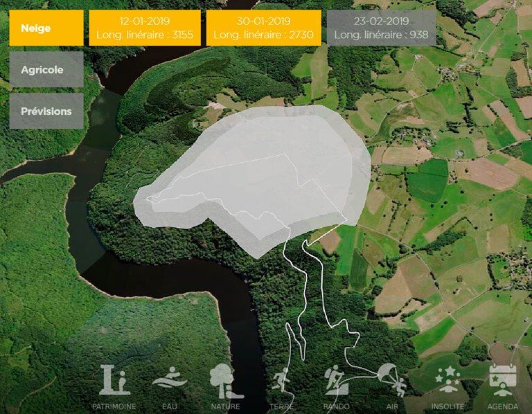
Task: Switch to the Agricole tab
Action: [x=46, y=69]
